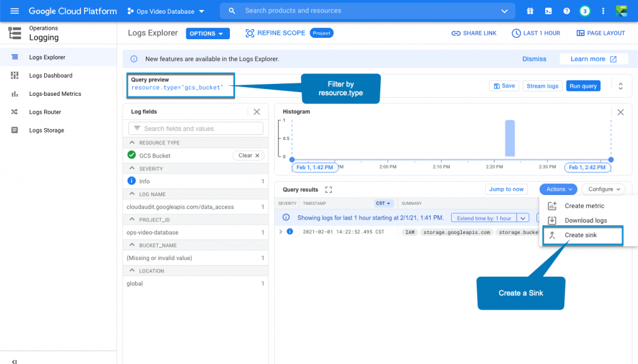Collapse the SEVERITY section
Viewport: 638px width, 364px height.
pyautogui.click(x=132, y=168)
